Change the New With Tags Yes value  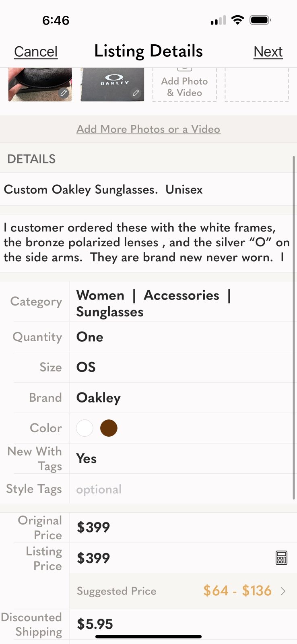(x=86, y=458)
